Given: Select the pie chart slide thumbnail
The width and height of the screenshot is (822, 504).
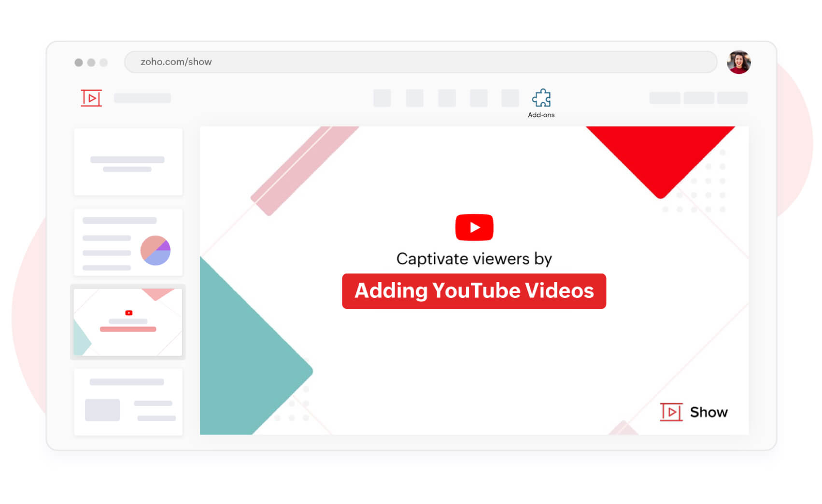Looking at the screenshot, I should click(x=128, y=242).
